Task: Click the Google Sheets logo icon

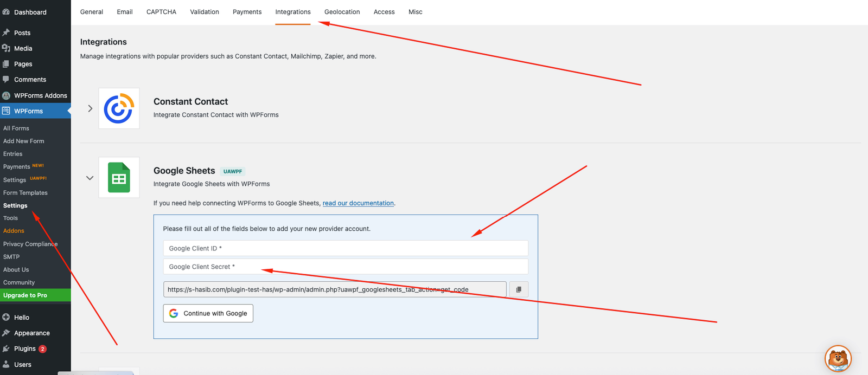Action: pyautogui.click(x=119, y=178)
